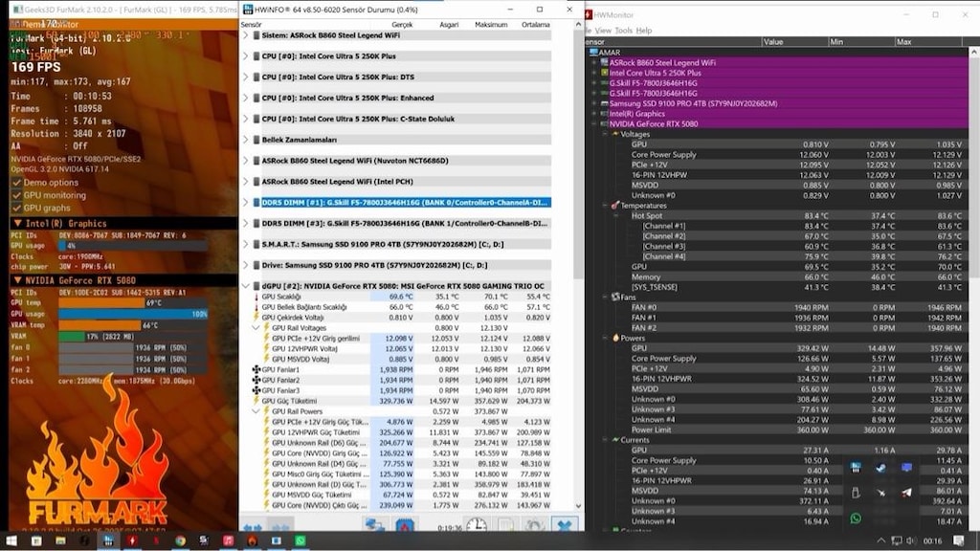Click Power Limit value 360.00 W in HWMonitor

tap(813, 430)
